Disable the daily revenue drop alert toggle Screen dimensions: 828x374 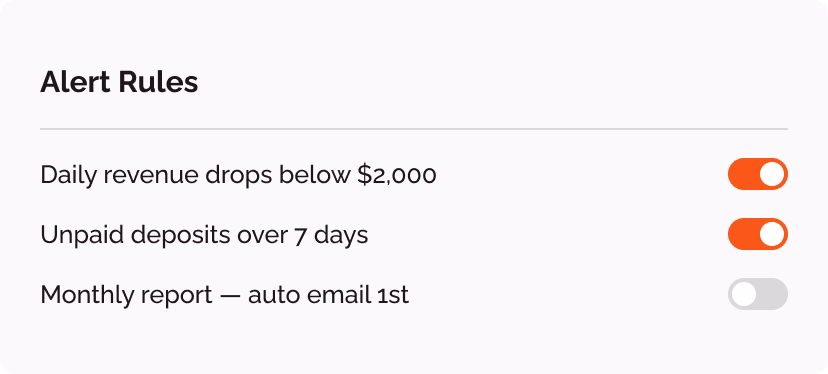758,174
